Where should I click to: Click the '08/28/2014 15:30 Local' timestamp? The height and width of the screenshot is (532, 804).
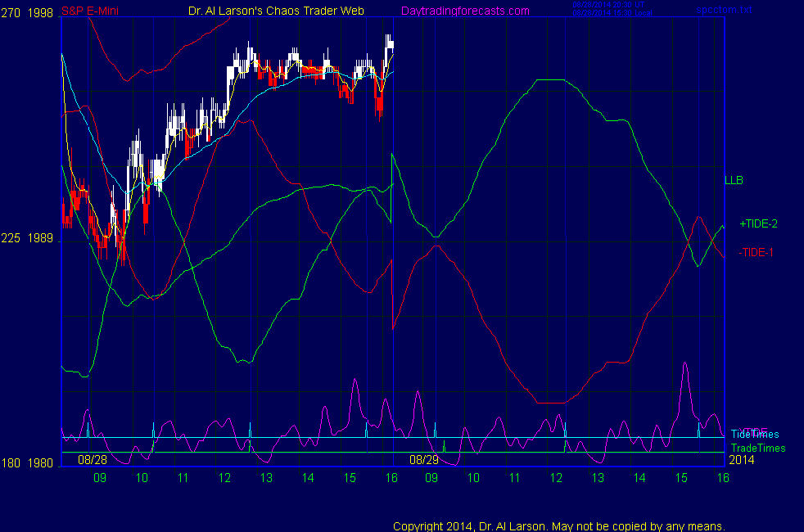click(x=612, y=13)
